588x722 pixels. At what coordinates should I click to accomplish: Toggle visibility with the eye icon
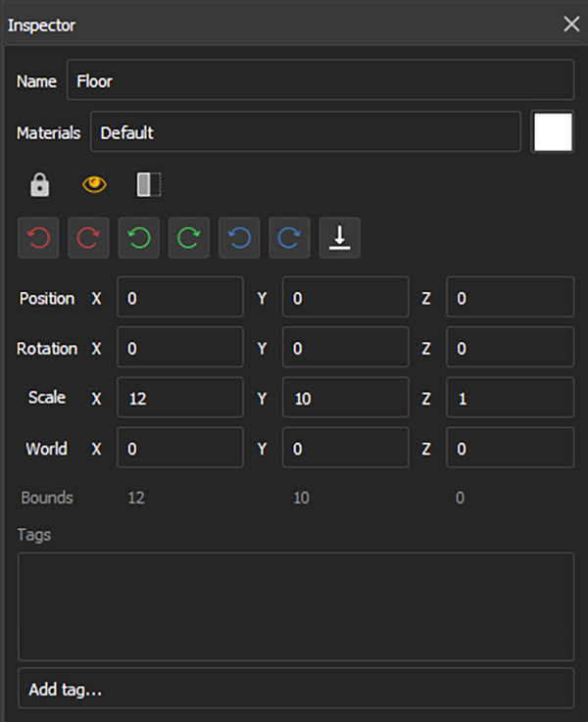[x=94, y=184]
